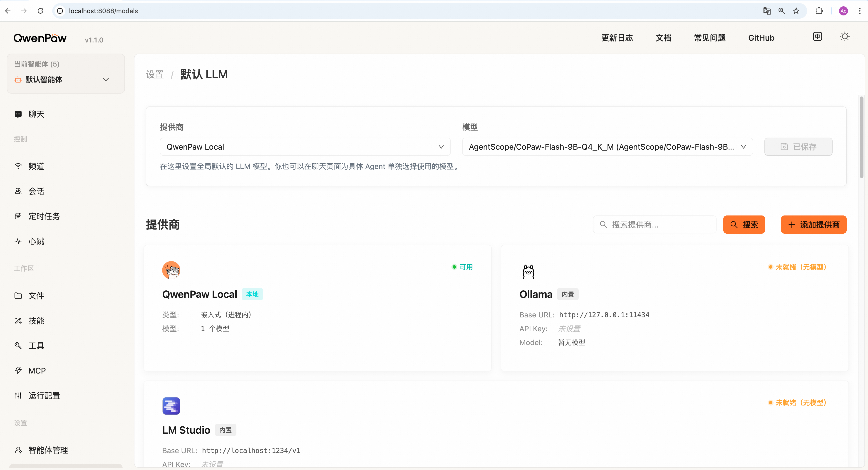Click 设置 in the breadcrumb
The image size is (868, 470).
(x=155, y=74)
